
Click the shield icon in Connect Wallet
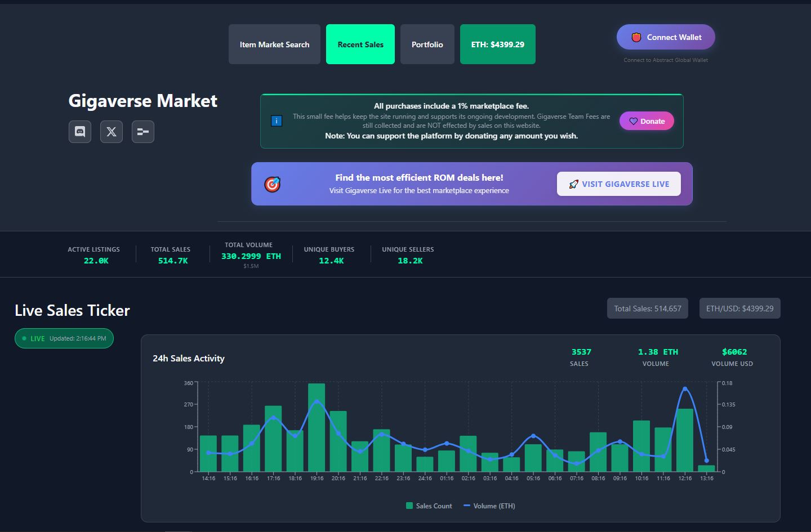(x=636, y=37)
